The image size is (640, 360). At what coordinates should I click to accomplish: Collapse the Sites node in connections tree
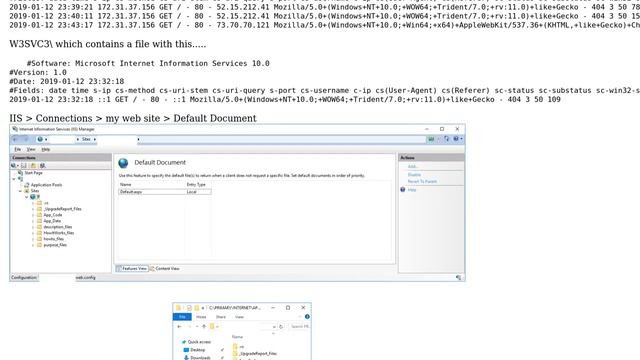20,191
